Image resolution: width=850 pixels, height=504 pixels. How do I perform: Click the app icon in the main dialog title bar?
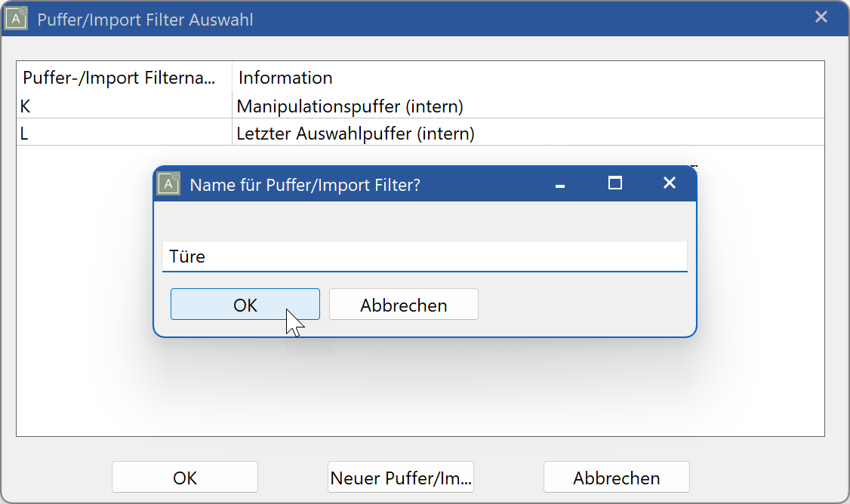tap(18, 17)
